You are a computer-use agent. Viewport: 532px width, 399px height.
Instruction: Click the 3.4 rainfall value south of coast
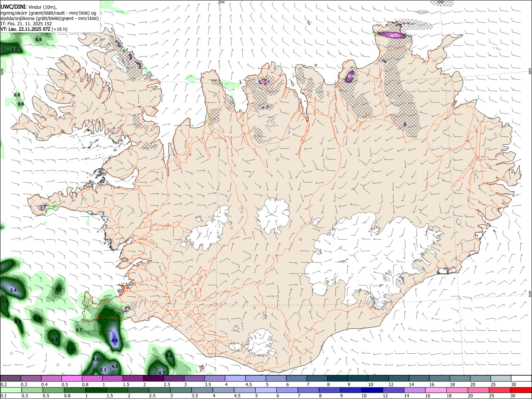(169, 356)
